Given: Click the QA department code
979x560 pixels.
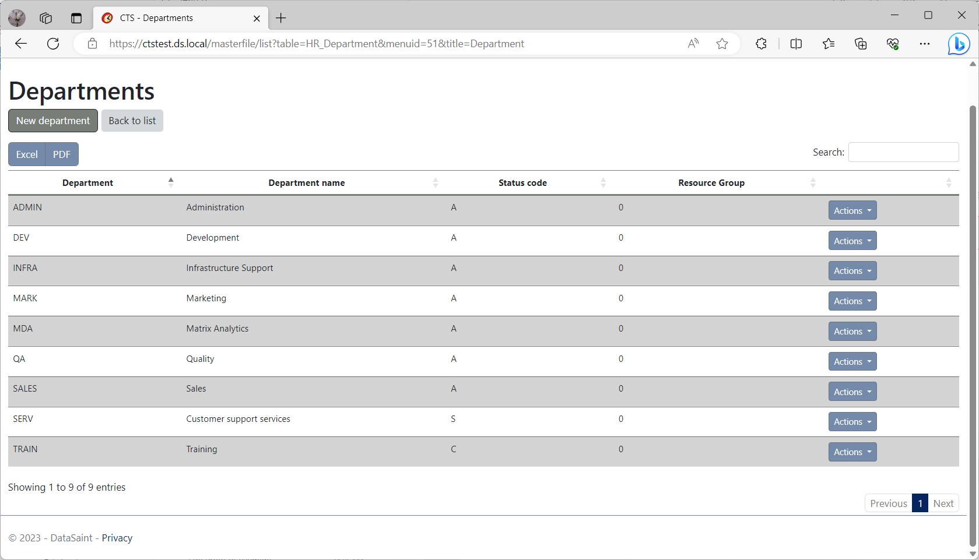Looking at the screenshot, I should click(x=19, y=359).
